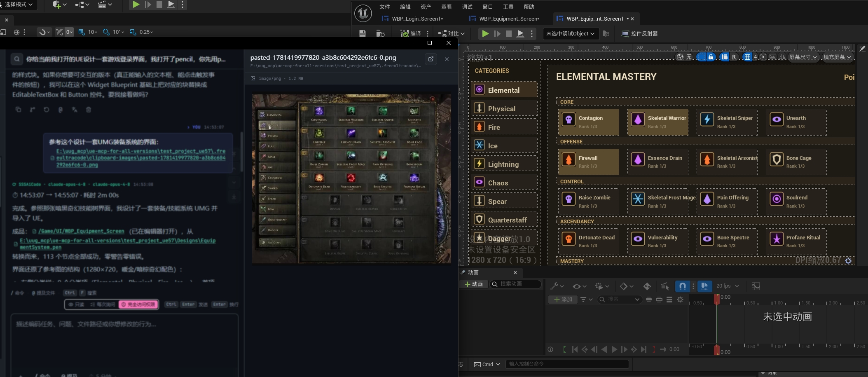Open the 0.25 scale snap dropdown
The width and height of the screenshot is (868, 377).
point(146,32)
